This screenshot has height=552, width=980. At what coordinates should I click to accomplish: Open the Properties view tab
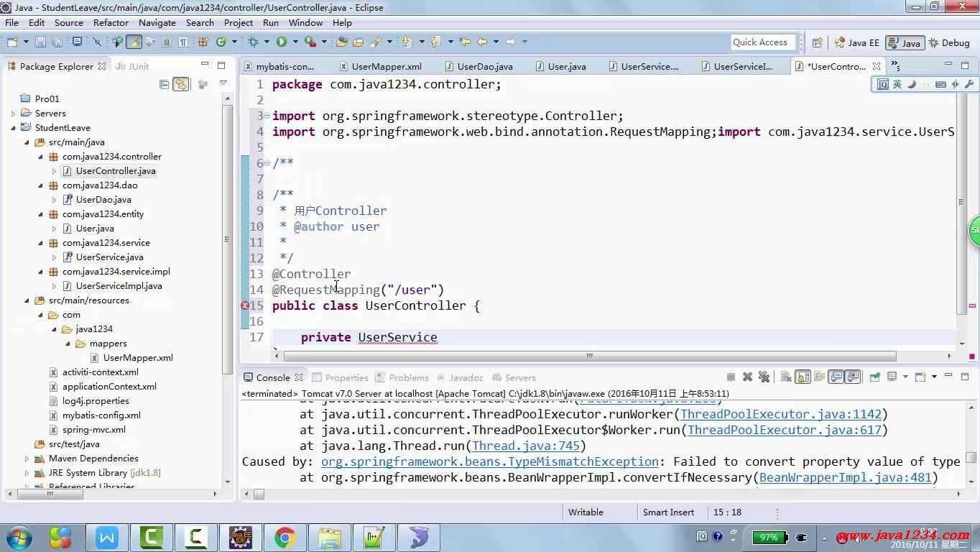click(x=340, y=377)
